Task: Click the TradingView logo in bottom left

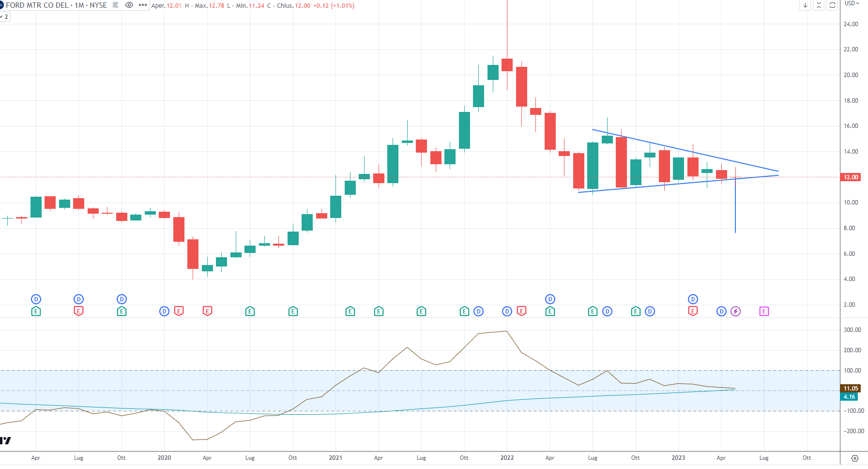Action: (x=5, y=440)
